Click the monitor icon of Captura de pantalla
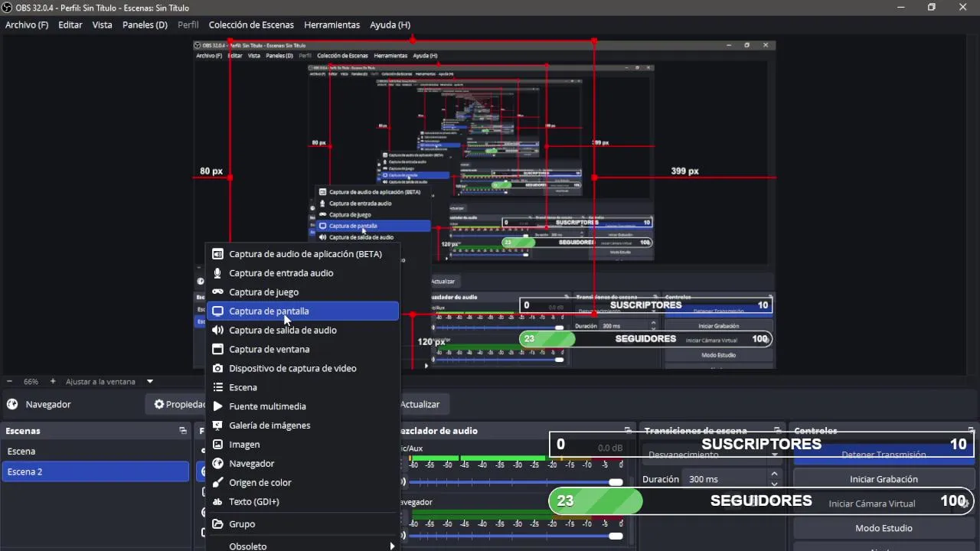 coord(217,311)
